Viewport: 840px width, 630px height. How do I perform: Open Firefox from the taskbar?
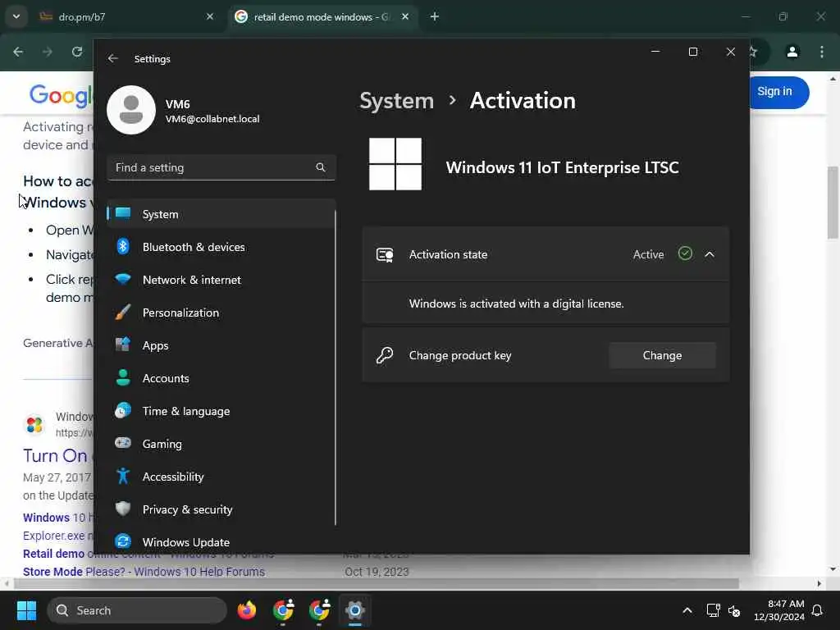point(246,610)
